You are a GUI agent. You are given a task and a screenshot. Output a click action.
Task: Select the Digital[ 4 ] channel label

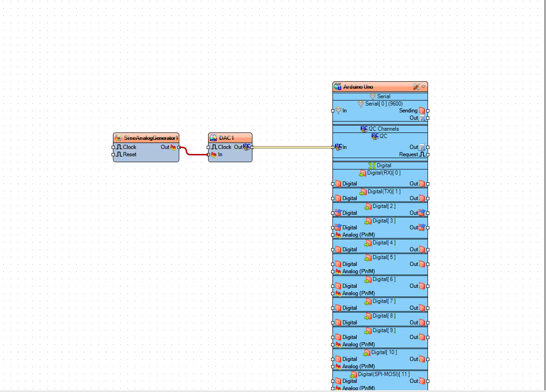click(384, 243)
